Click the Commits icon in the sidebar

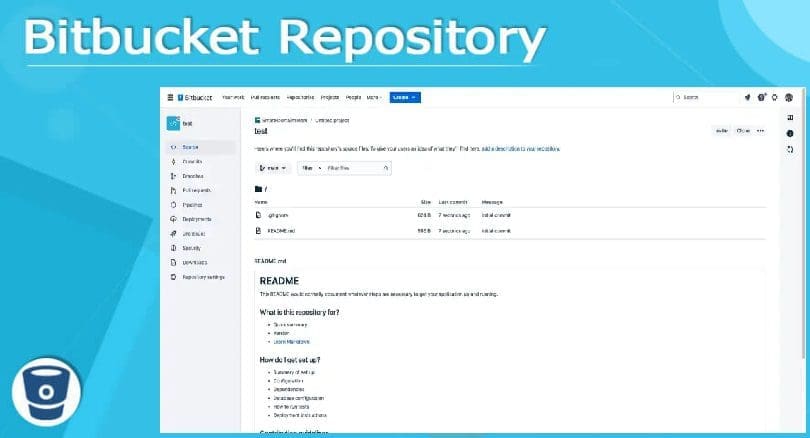point(174,162)
